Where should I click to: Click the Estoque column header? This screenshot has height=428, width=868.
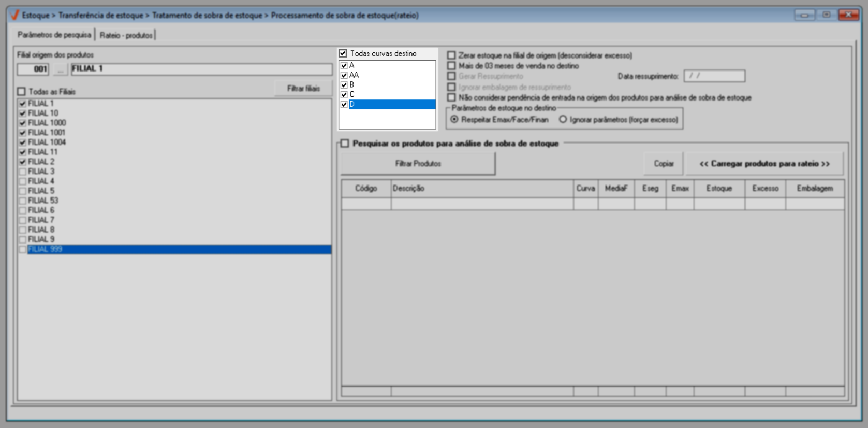719,189
